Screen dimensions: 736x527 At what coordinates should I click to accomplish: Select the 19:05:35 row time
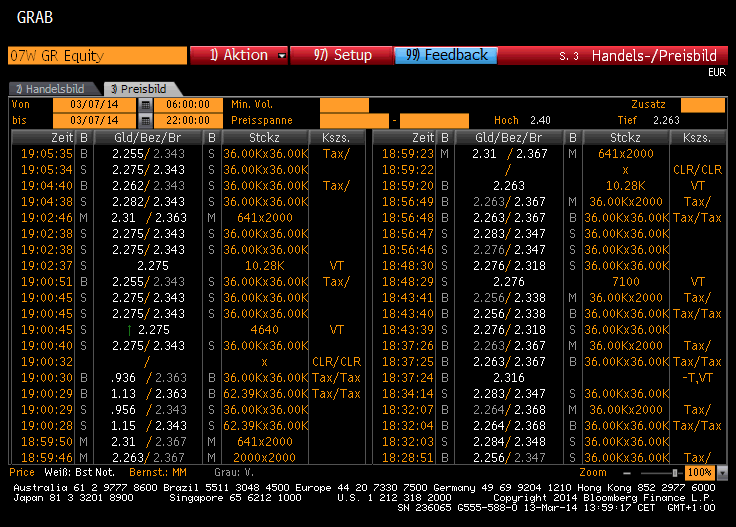pos(47,154)
